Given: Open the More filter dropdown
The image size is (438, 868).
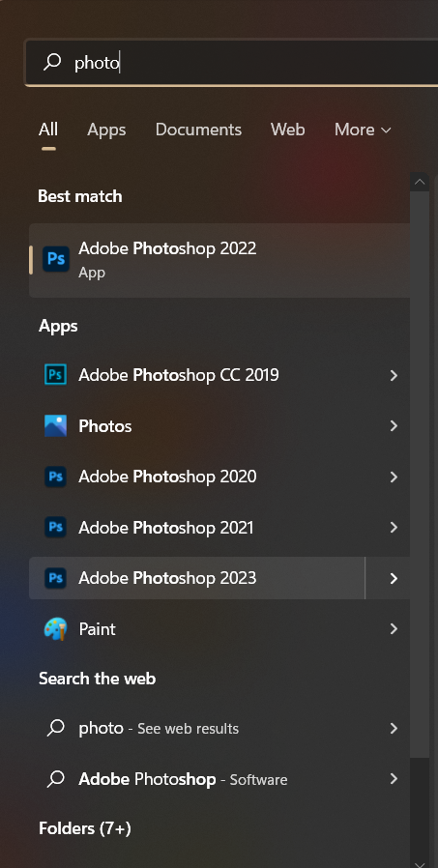Looking at the screenshot, I should tap(363, 130).
